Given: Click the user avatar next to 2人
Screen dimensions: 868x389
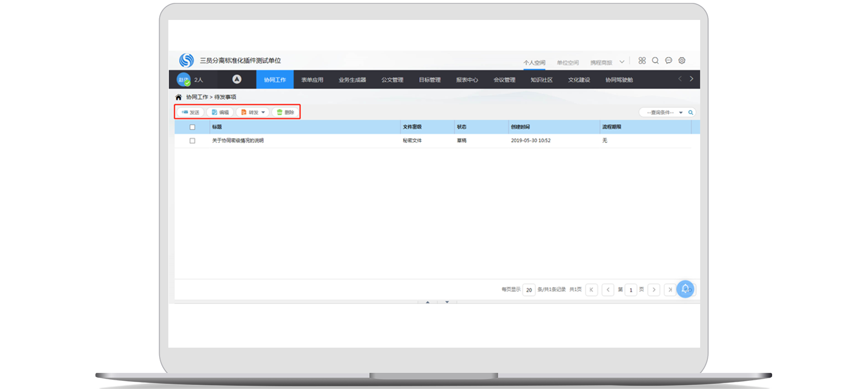Looking at the screenshot, I should (183, 80).
